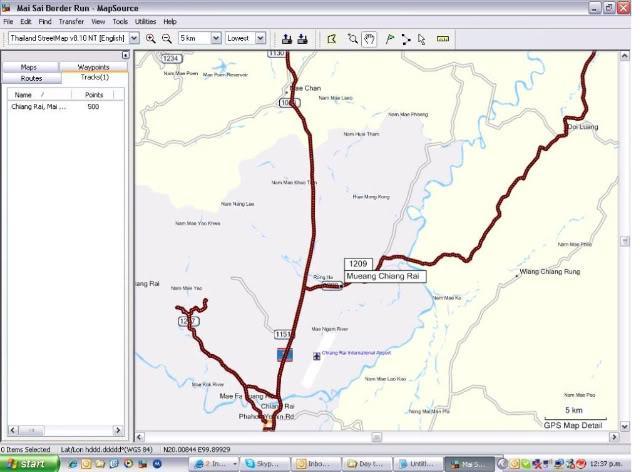Select the Map tool icon
The image size is (640, 472).
[332, 39]
